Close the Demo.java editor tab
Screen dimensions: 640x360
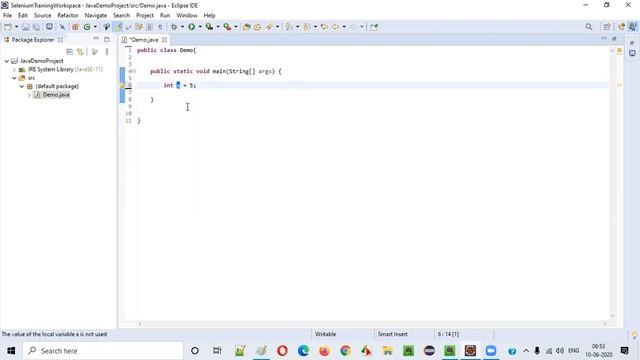164,40
